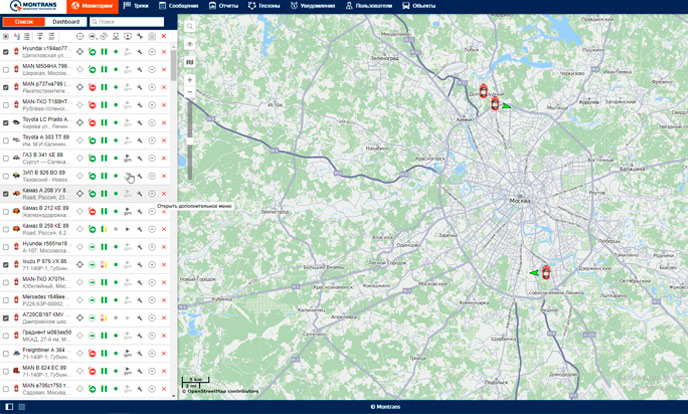Remove Камаз В 259 КЕ 89 with red X

[x=164, y=229]
